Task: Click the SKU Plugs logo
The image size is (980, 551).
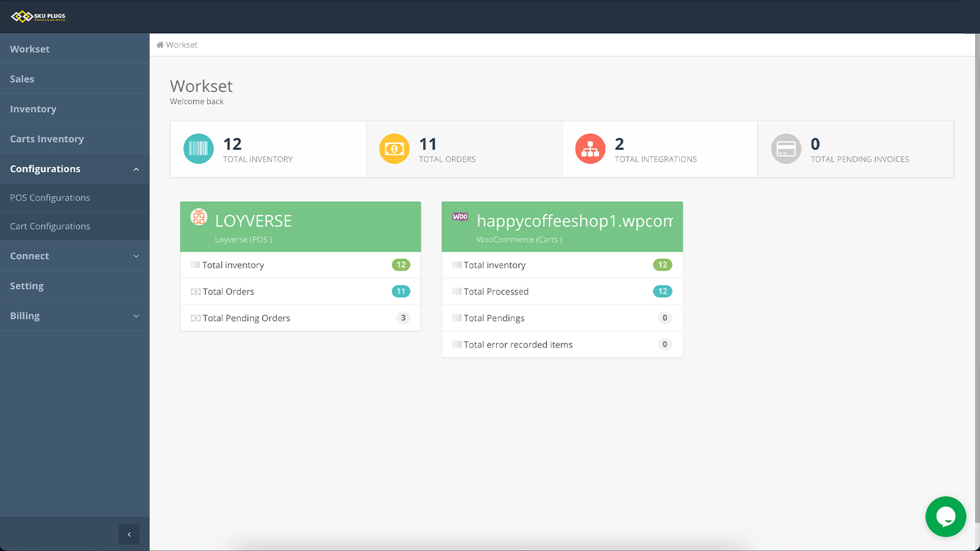Action: 37,17
